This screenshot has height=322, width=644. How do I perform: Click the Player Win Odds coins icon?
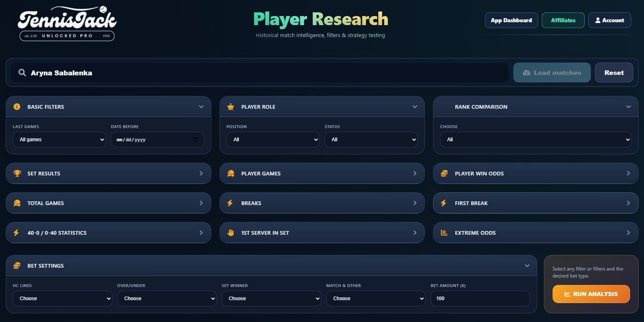point(444,173)
